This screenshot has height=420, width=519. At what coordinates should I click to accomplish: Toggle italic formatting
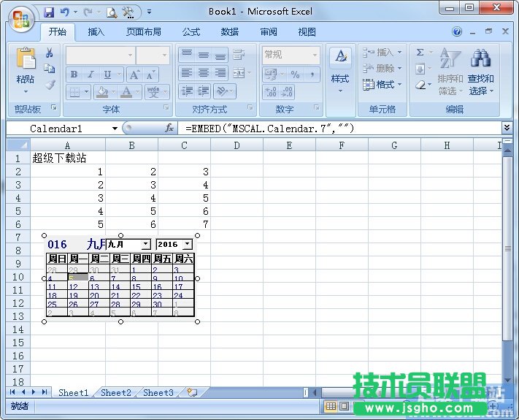pos(91,75)
